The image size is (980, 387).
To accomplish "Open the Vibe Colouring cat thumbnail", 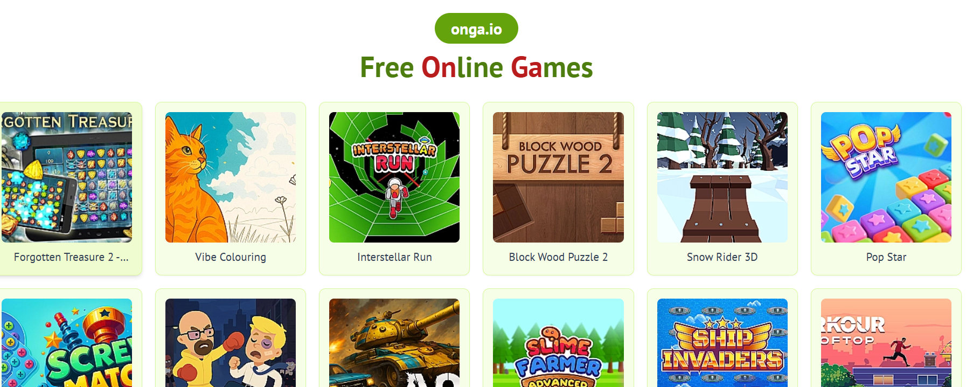I will click(x=231, y=177).
